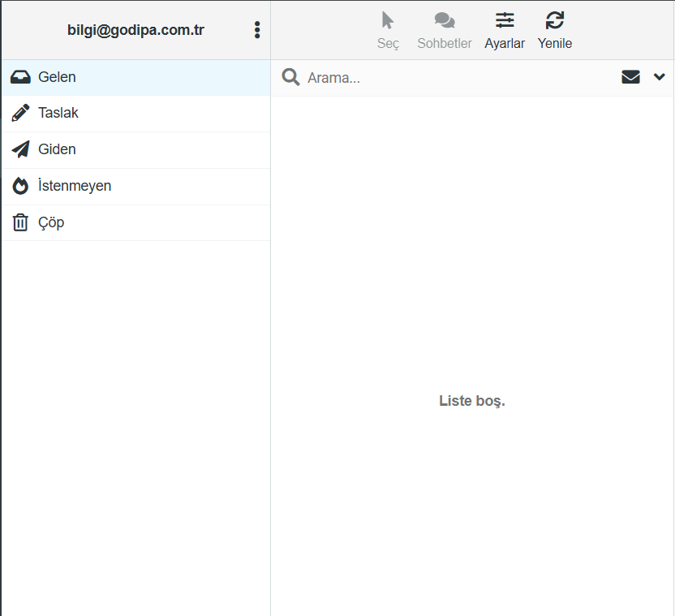Click the İstenmeyen flame icon
This screenshot has width=675, height=616.
(x=20, y=186)
